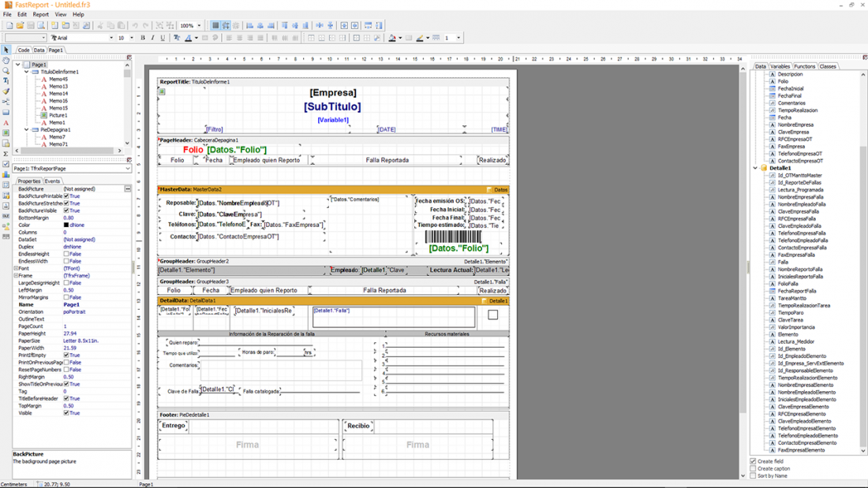Image resolution: width=868 pixels, height=488 pixels.
Task: Toggle the BackPicturePrintable checkbox
Action: 66,196
